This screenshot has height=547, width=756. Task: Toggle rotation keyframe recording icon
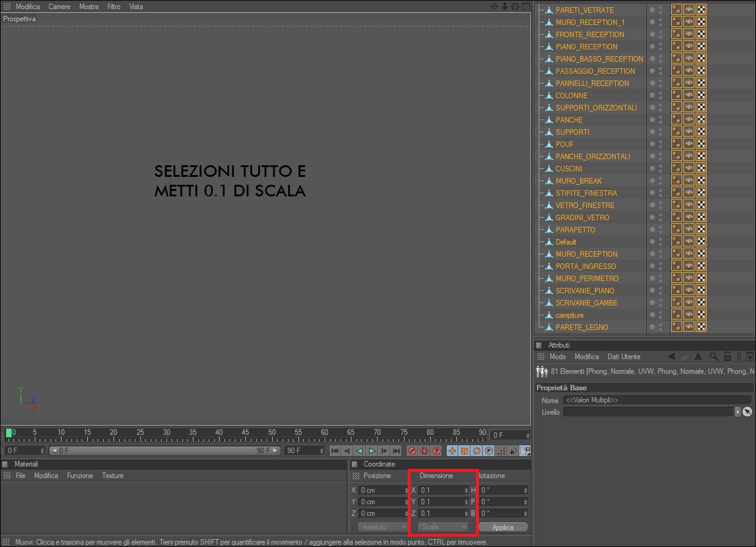pyautogui.click(x=477, y=451)
